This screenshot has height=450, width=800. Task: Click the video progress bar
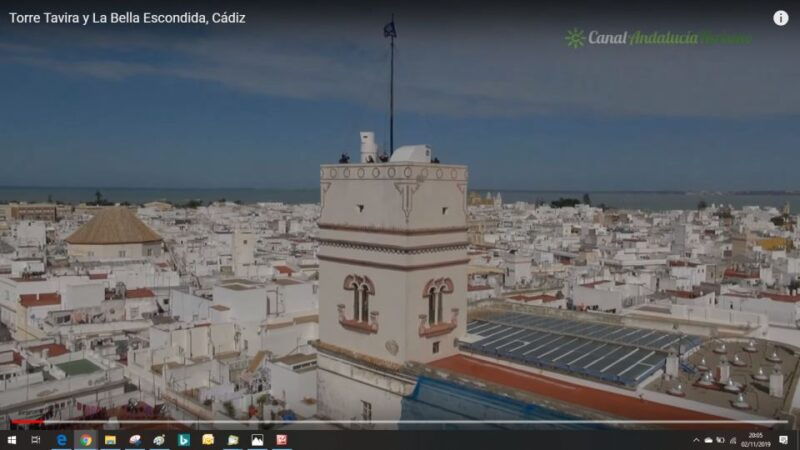point(400,423)
